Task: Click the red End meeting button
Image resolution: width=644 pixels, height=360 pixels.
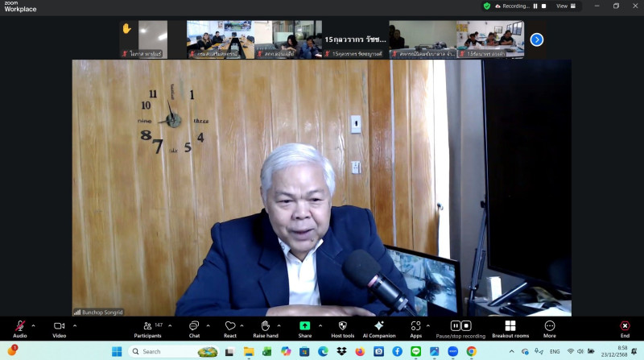Action: click(x=625, y=327)
